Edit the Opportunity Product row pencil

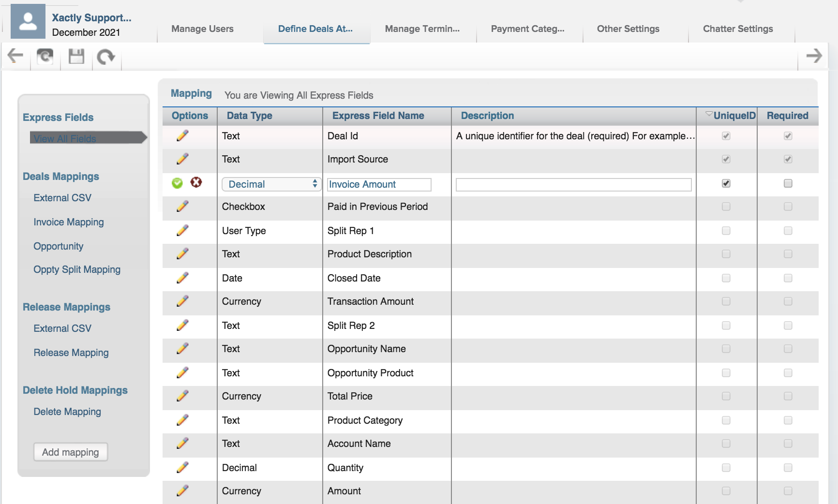182,373
